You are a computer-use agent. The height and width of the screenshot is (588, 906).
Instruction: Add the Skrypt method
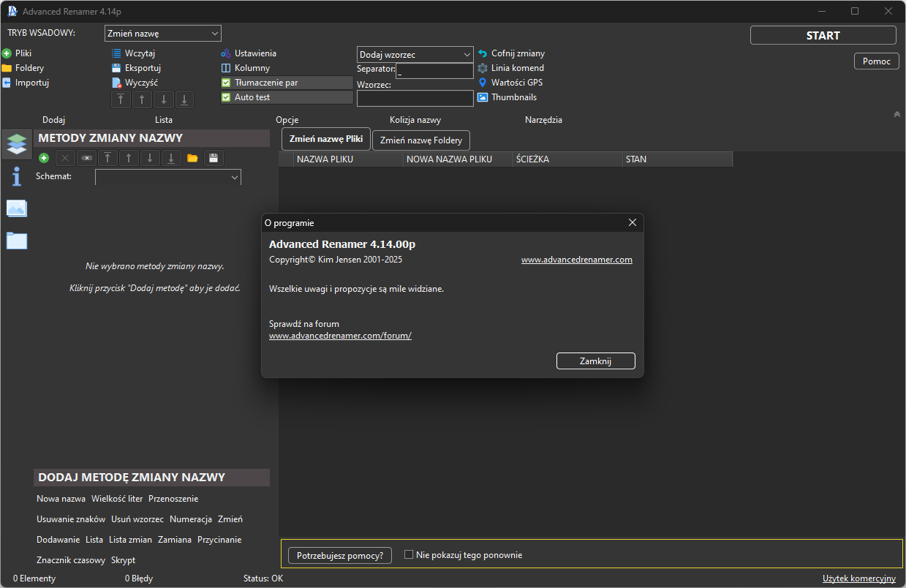pyautogui.click(x=123, y=560)
